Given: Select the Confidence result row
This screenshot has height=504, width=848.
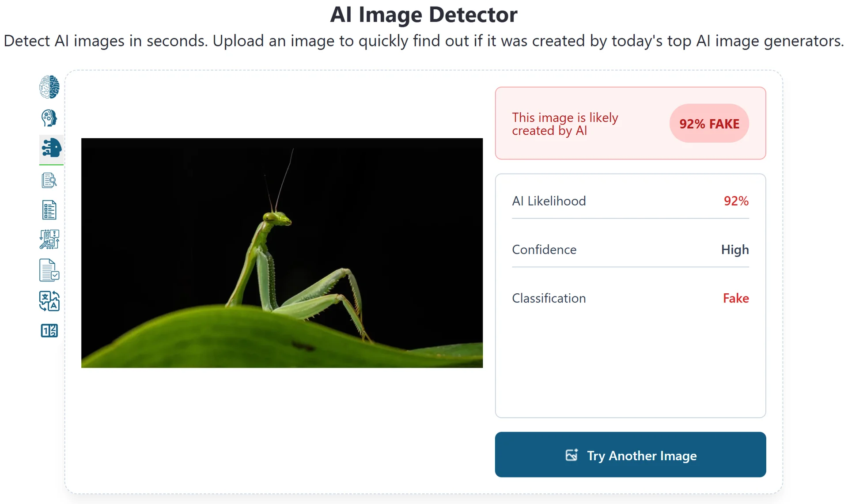Looking at the screenshot, I should 630,250.
